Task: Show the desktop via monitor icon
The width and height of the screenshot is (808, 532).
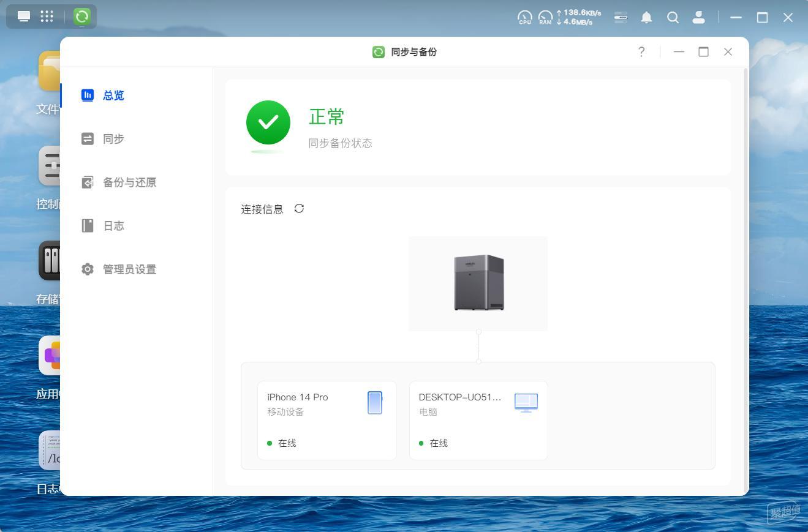Action: pyautogui.click(x=24, y=17)
